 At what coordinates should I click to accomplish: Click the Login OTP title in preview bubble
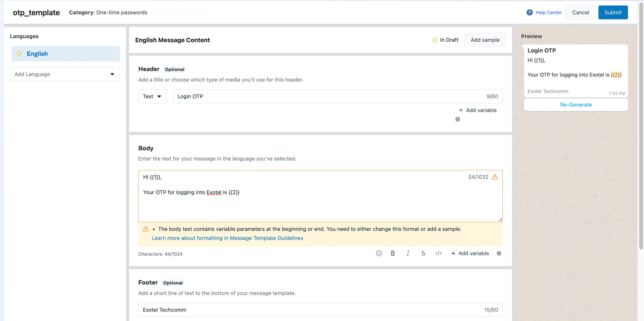(x=542, y=51)
